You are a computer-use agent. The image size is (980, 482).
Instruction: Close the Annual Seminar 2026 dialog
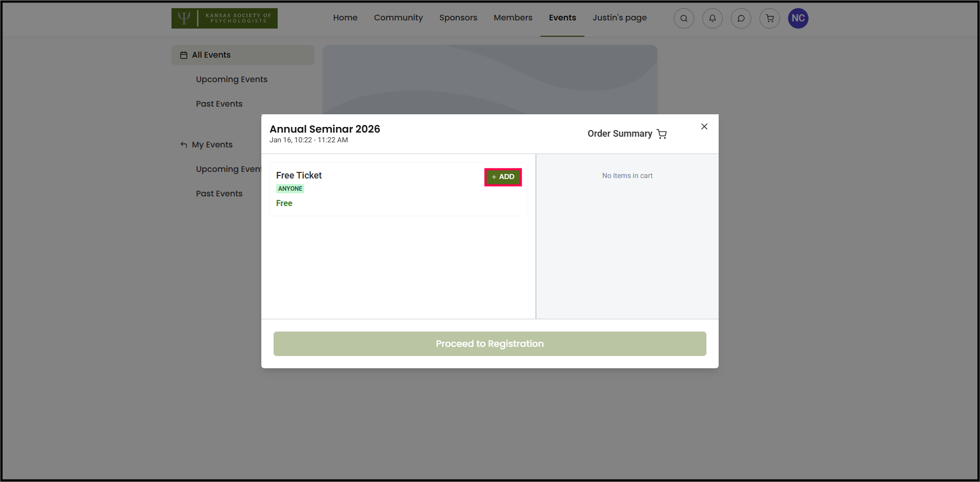pos(704,126)
